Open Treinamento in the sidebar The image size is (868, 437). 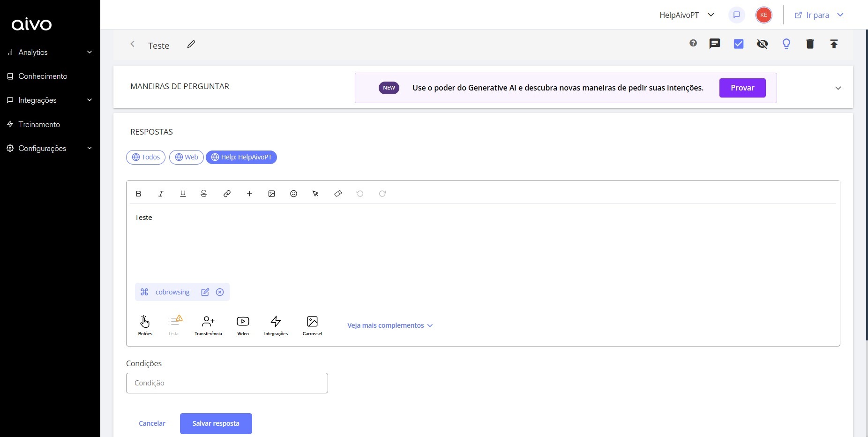(39, 124)
